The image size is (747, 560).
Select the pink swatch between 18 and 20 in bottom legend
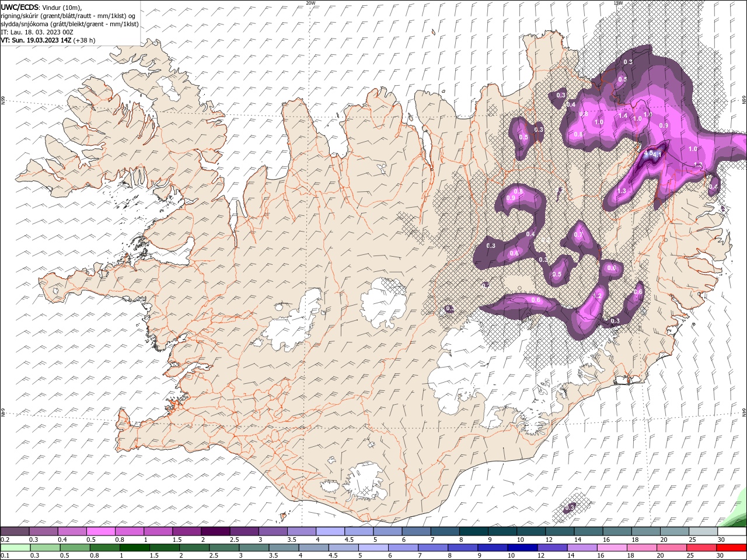642,547
